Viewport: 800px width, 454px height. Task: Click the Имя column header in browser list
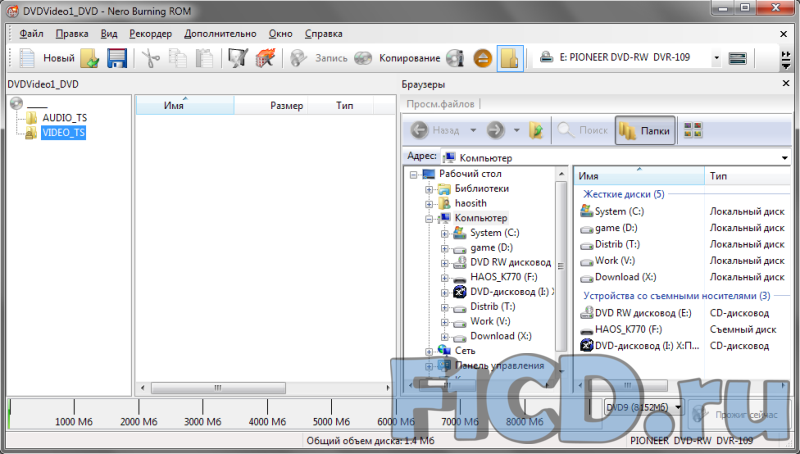639,175
